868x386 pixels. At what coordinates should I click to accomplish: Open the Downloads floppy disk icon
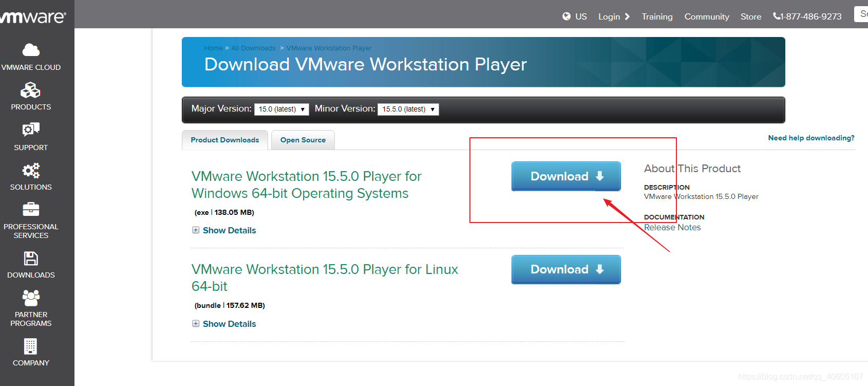31,258
